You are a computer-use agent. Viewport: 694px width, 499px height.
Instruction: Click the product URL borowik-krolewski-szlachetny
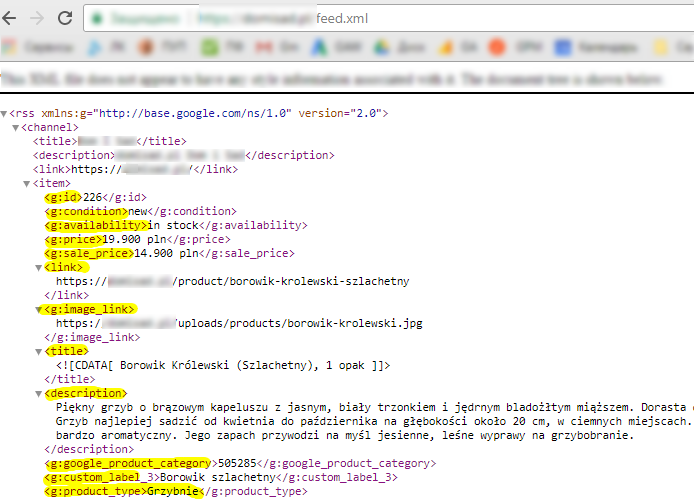click(233, 282)
